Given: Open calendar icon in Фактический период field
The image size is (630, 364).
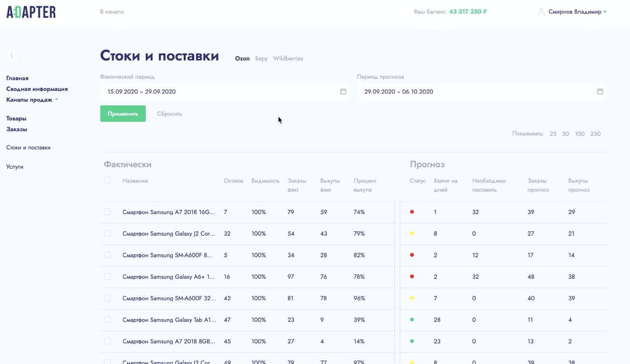Looking at the screenshot, I should click(343, 91).
